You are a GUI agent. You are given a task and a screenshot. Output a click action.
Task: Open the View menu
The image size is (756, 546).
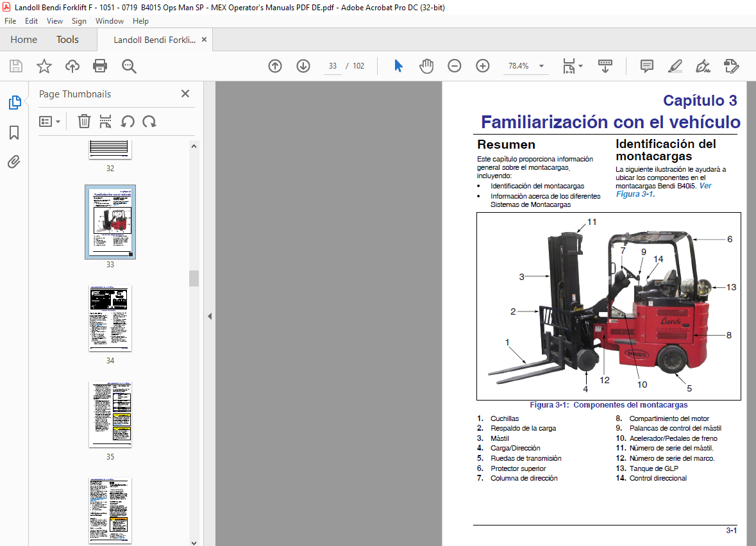(x=55, y=21)
